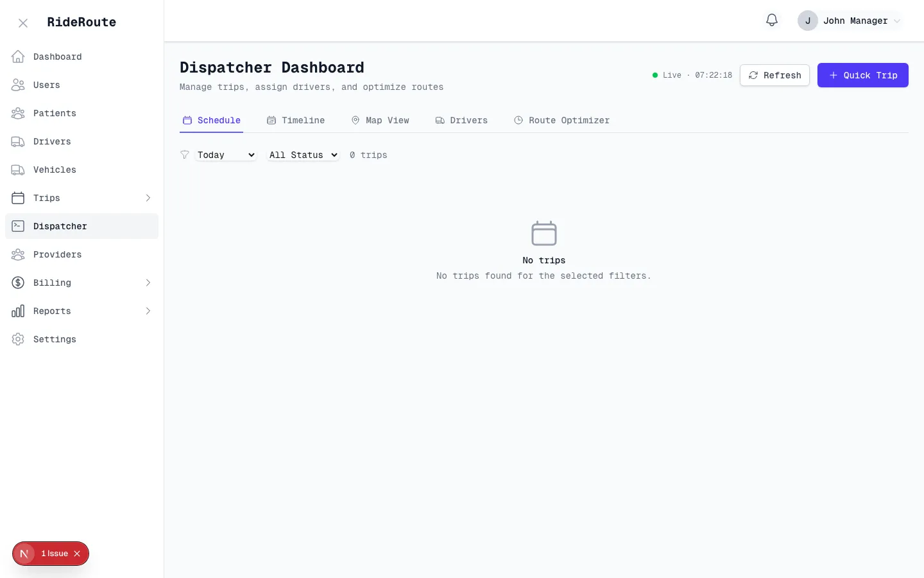The width and height of the screenshot is (924, 578).
Task: Click the Dashboard home icon in sidebar
Action: pos(18,57)
